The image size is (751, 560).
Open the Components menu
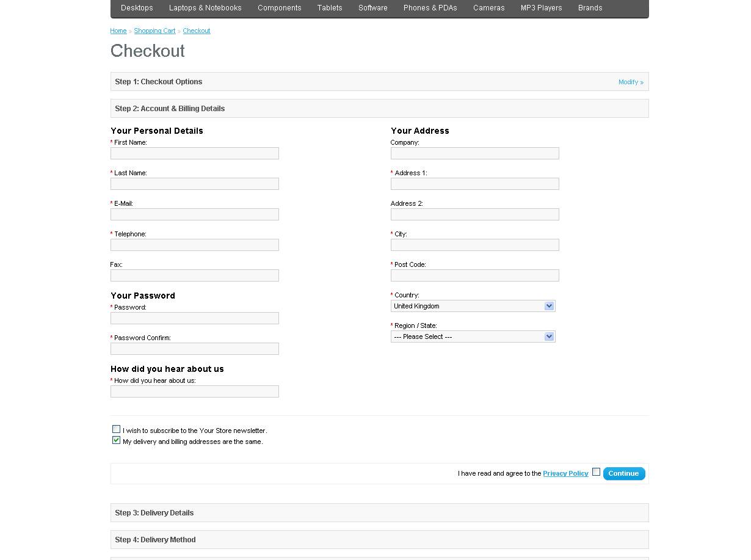click(x=280, y=8)
